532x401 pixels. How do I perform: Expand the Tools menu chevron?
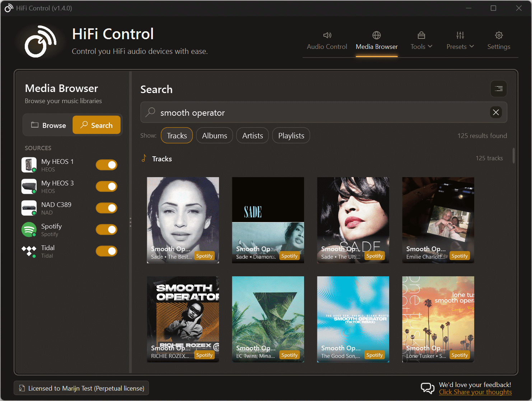tap(430, 46)
